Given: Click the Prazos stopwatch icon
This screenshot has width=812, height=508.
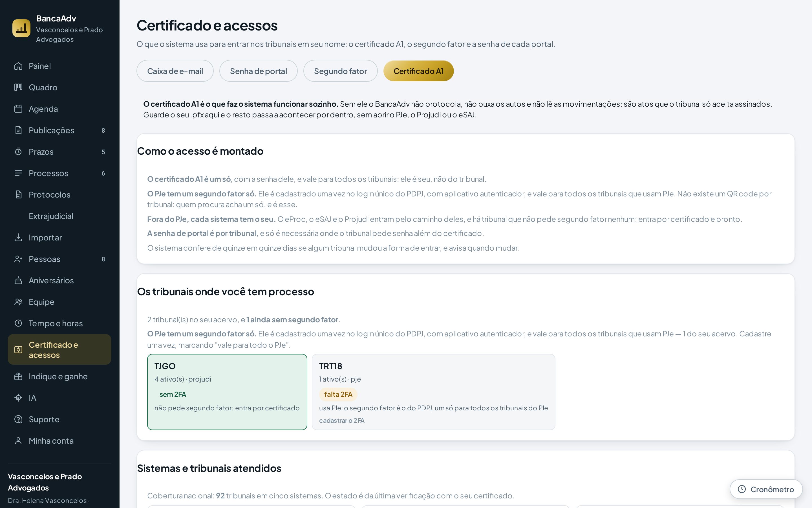Looking at the screenshot, I should click(x=18, y=152).
